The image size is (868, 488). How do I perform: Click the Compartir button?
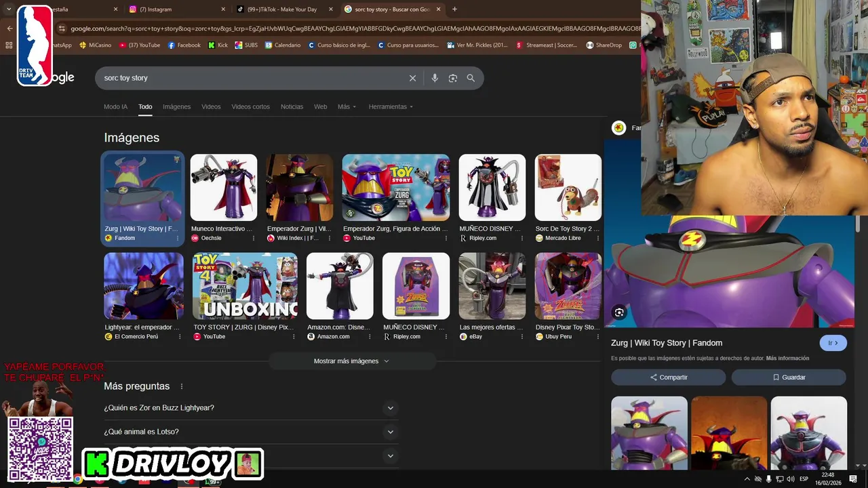click(668, 378)
